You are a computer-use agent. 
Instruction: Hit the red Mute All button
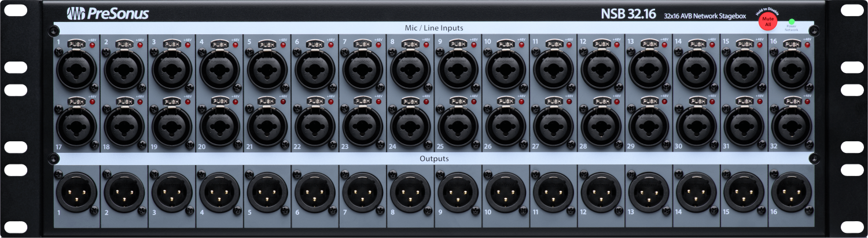click(x=768, y=21)
